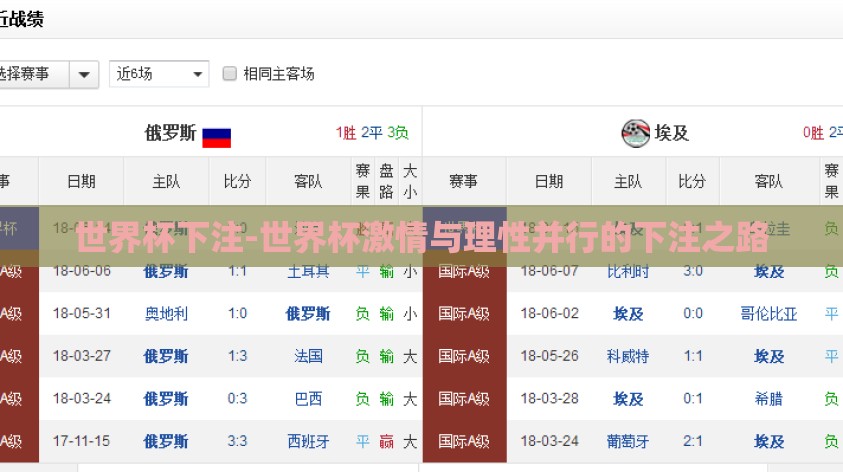
Task: Click date 18-03-28 in Egypt table
Action: pyautogui.click(x=549, y=399)
